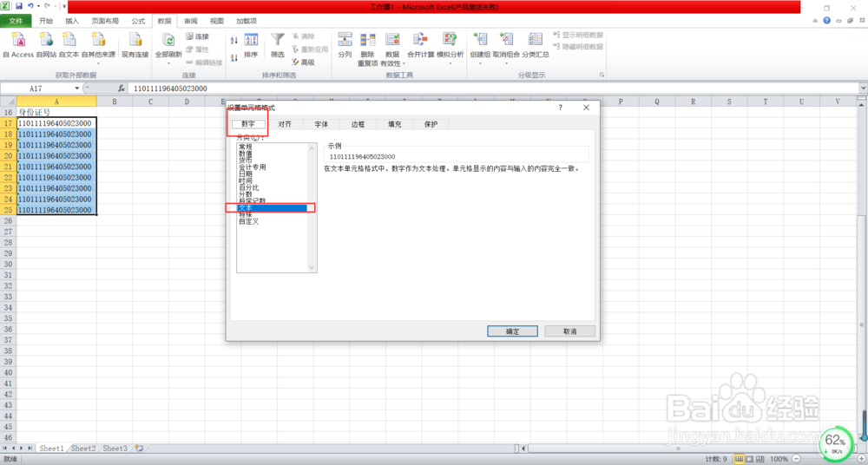
Task: Switch to the 视图 ribbon tab
Action: click(217, 21)
